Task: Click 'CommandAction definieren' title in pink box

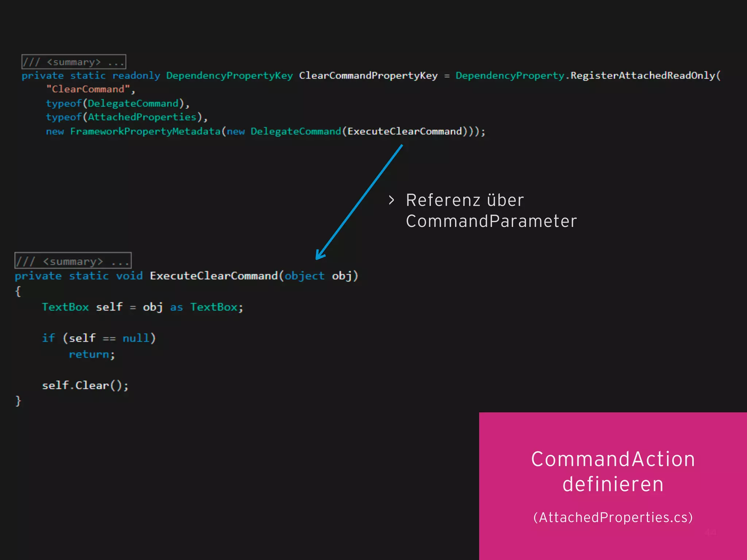Action: click(x=613, y=471)
